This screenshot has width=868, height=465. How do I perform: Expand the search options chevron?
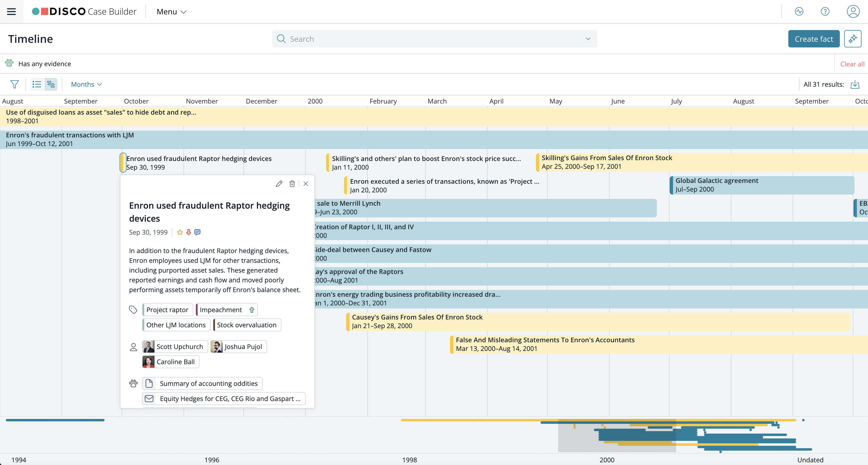pos(588,39)
